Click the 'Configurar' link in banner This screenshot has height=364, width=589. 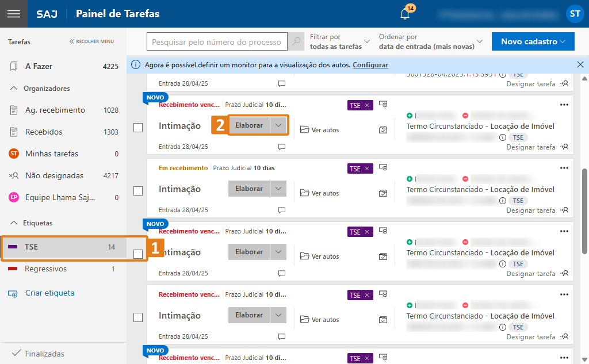(370, 65)
